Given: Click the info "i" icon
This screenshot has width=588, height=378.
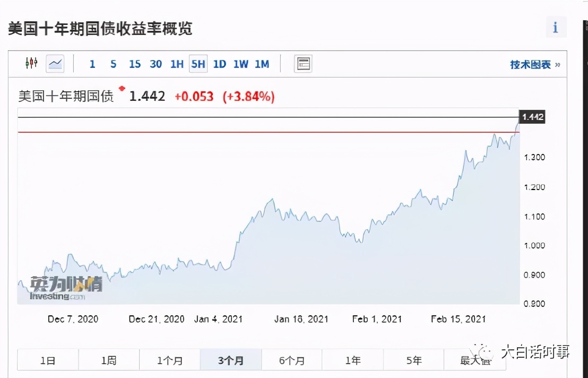Looking at the screenshot, I should pos(555,27).
